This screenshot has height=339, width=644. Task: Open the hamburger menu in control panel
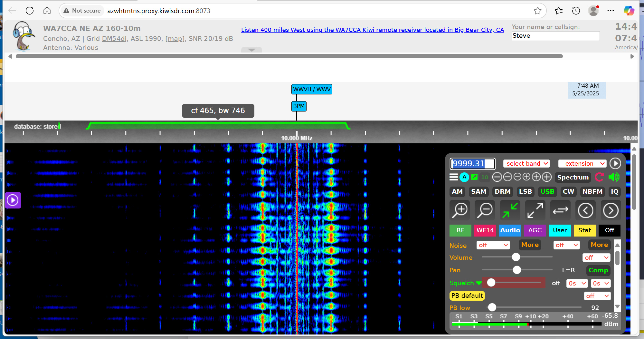(x=454, y=177)
